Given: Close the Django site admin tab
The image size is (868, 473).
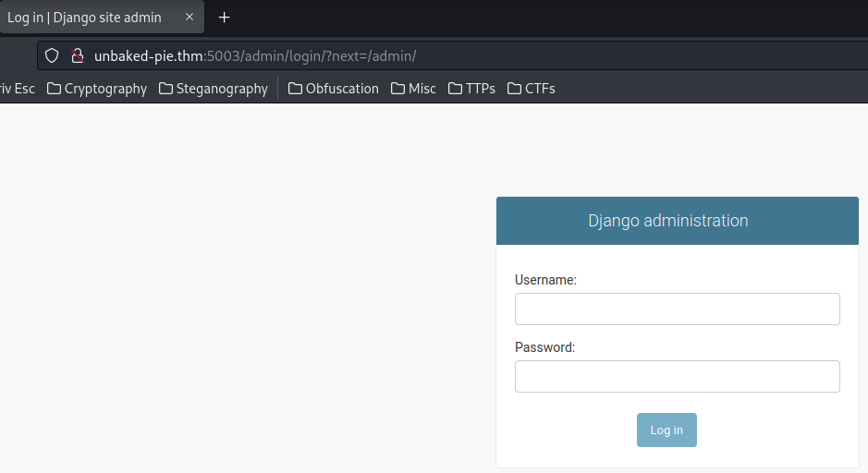Looking at the screenshot, I should click(189, 18).
